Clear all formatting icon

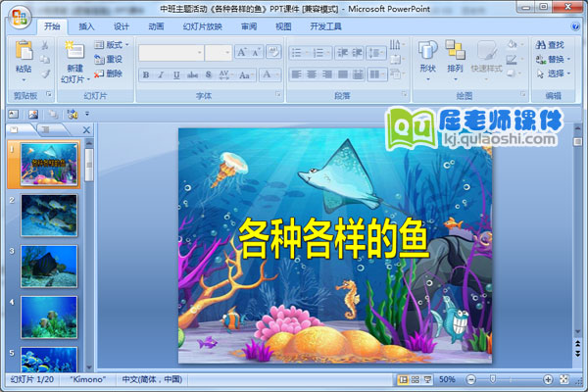[x=273, y=52]
